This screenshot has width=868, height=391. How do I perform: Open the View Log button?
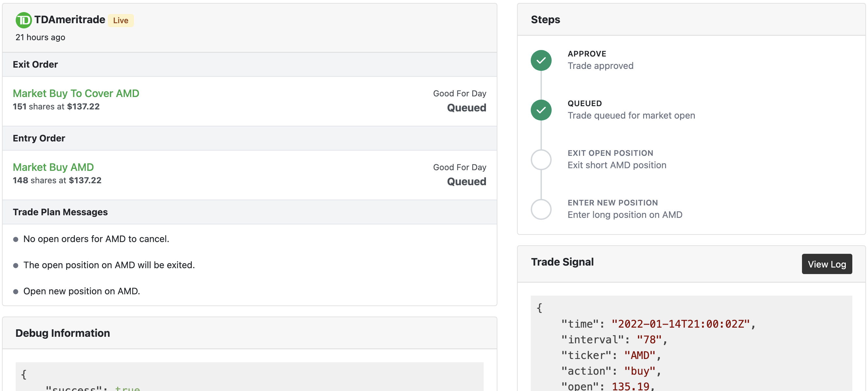pos(826,264)
